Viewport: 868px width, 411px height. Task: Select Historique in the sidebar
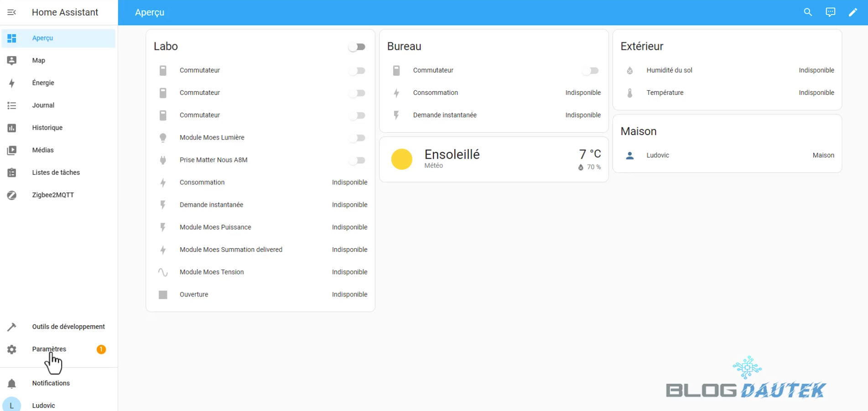(x=47, y=128)
